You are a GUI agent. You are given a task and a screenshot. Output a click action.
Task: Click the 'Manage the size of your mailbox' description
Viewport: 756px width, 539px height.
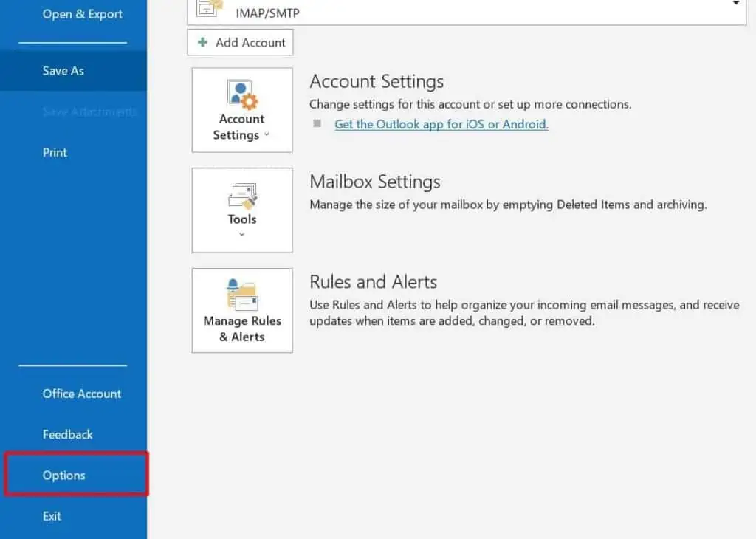508,205
